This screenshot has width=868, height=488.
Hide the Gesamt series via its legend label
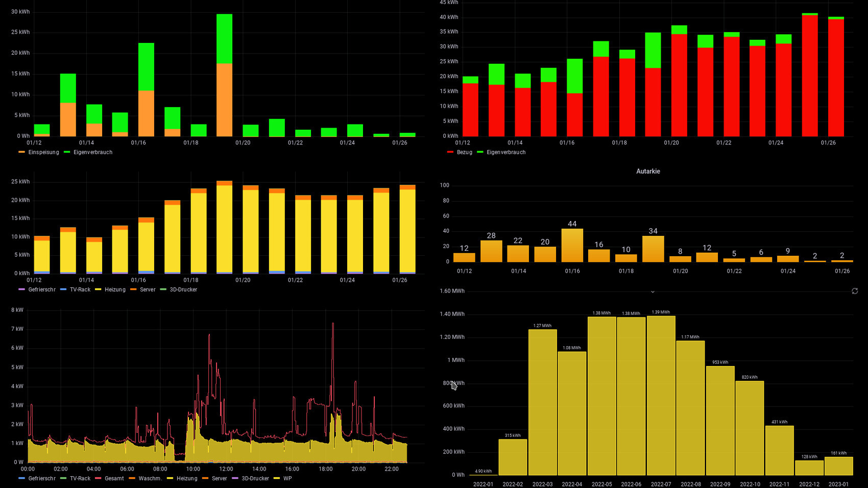[x=114, y=478]
